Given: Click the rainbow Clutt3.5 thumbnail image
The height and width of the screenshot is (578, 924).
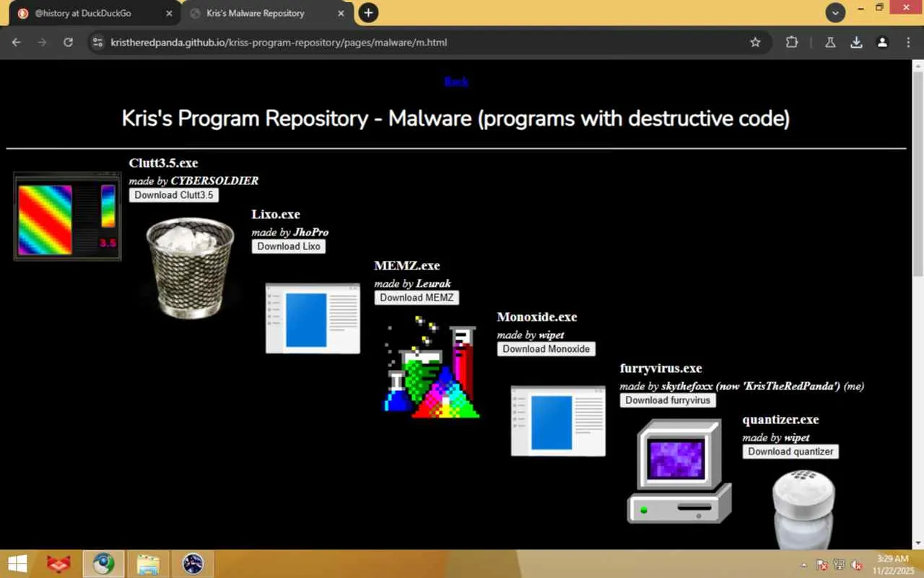Looking at the screenshot, I should pos(68,216).
